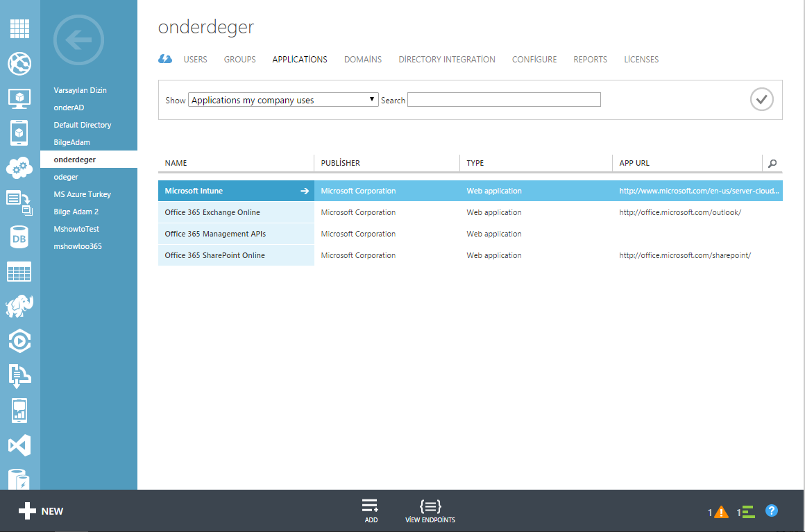Click the office.microsoft.com/sharepoint/ URL cell
Image resolution: width=805 pixels, height=532 pixels.
tap(685, 255)
